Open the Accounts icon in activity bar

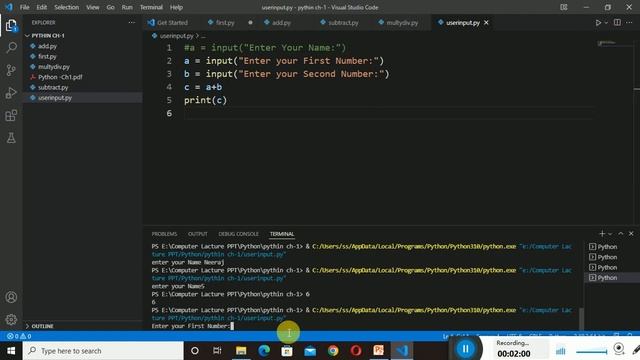click(11, 297)
